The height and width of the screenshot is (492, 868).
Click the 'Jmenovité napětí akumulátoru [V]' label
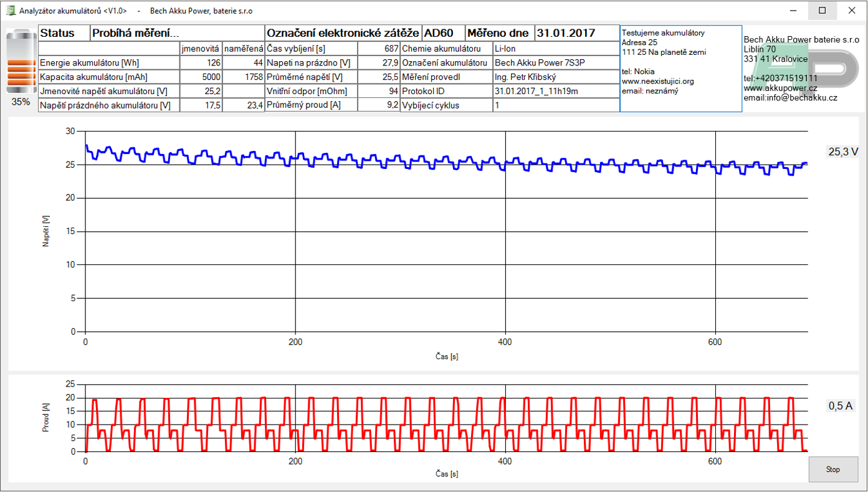click(103, 91)
